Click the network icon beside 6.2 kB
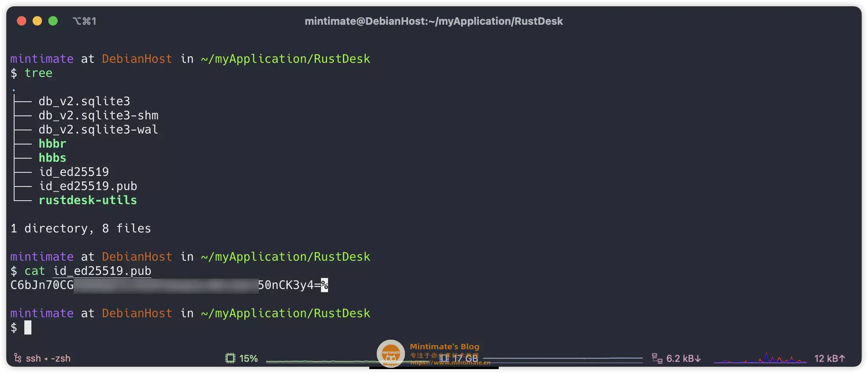This screenshot has width=868, height=373. pos(657,358)
